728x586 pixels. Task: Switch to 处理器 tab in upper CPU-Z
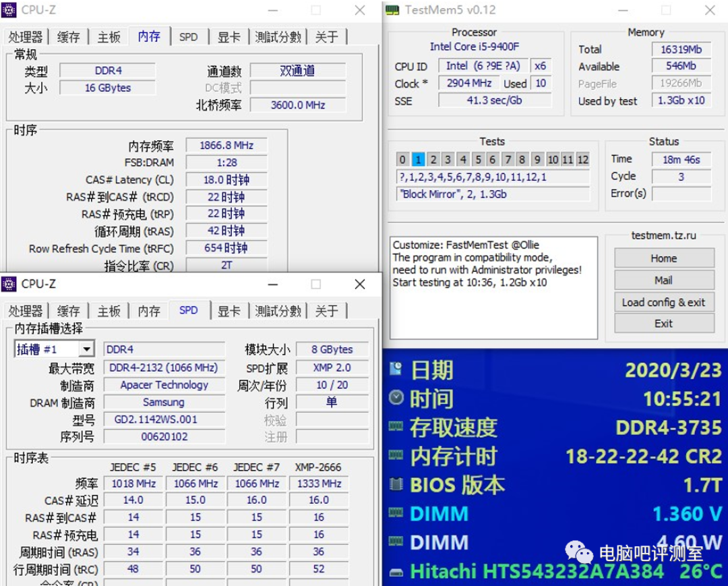26,37
